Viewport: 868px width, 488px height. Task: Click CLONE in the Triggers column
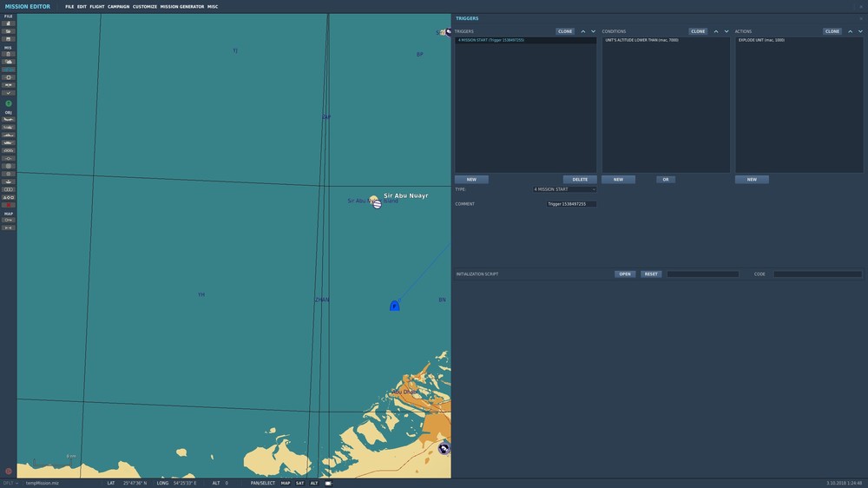click(565, 31)
